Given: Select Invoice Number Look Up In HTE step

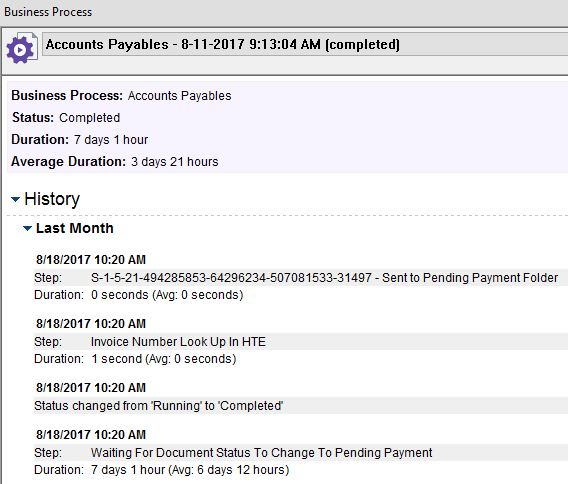Looking at the screenshot, I should coord(301,342).
